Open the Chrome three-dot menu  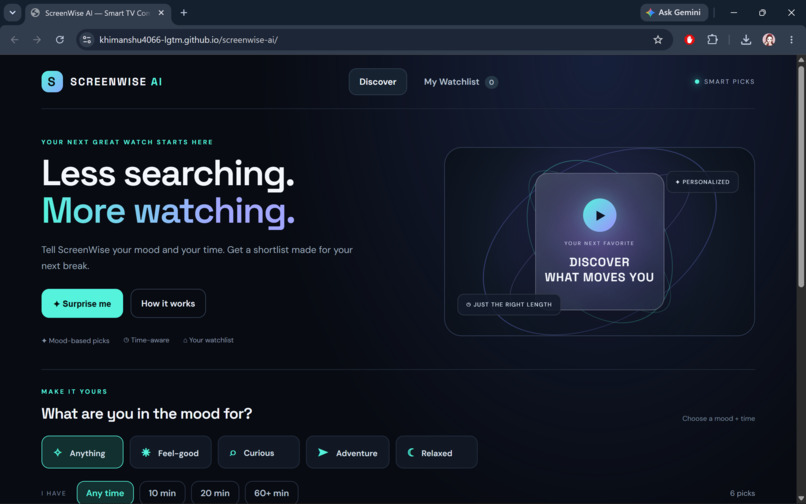792,40
